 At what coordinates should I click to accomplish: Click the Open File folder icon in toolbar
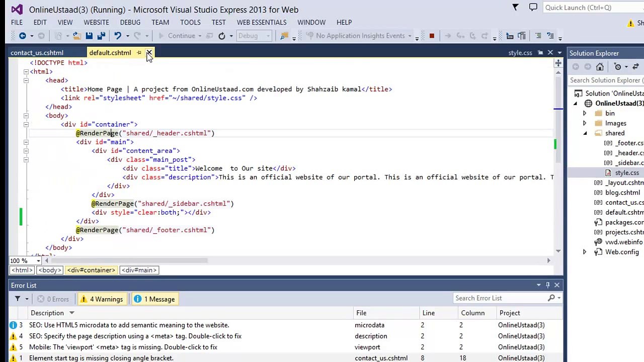tap(76, 36)
